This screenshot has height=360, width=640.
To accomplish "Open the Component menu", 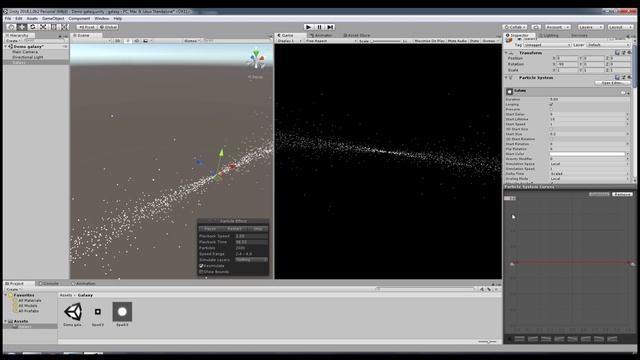I will tap(79, 18).
